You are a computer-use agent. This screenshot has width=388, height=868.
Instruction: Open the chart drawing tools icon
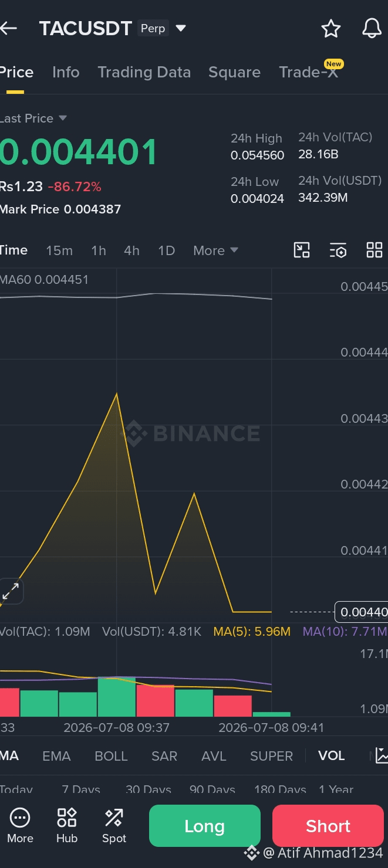pyautogui.click(x=302, y=250)
